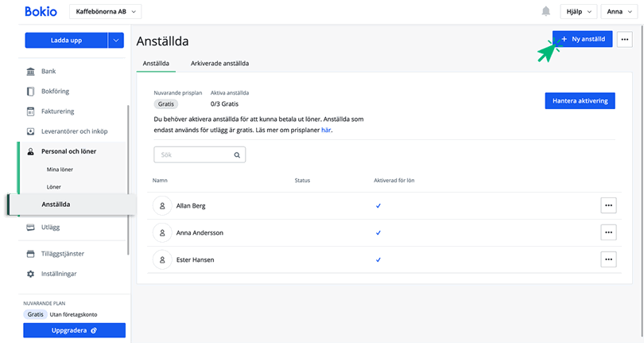
Task: Click the Sök search field
Action: tap(199, 154)
